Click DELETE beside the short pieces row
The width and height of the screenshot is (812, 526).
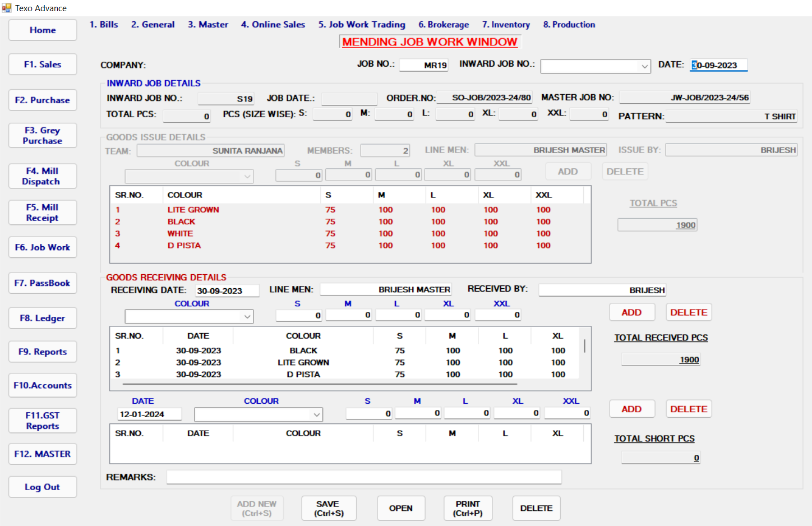(x=689, y=409)
